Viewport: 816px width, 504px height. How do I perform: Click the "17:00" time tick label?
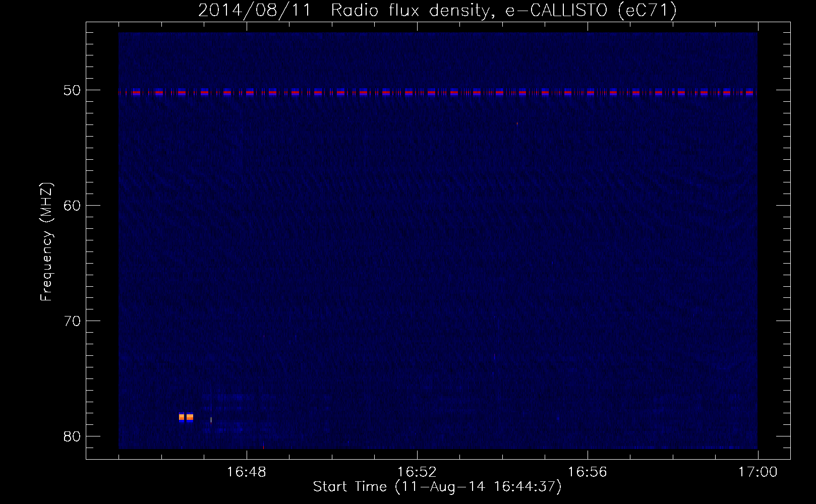pyautogui.click(x=758, y=472)
